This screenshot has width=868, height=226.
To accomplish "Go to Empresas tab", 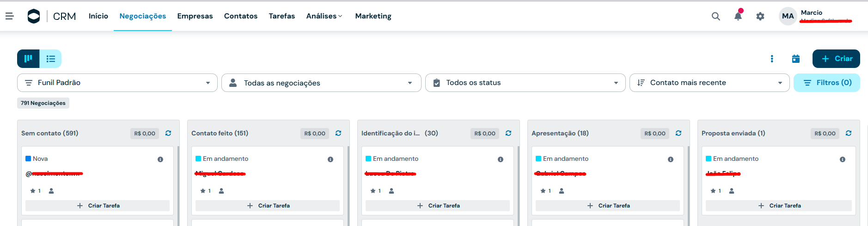I will (x=195, y=16).
